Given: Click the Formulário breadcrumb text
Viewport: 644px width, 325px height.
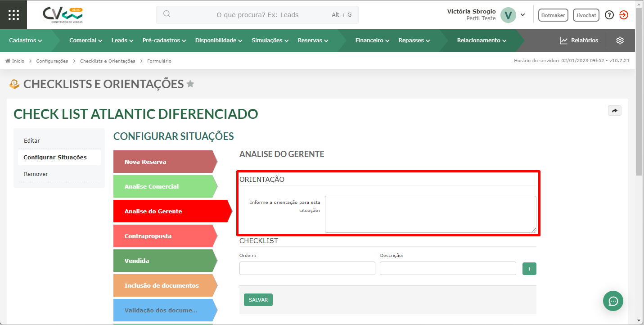Looking at the screenshot, I should pos(159,61).
